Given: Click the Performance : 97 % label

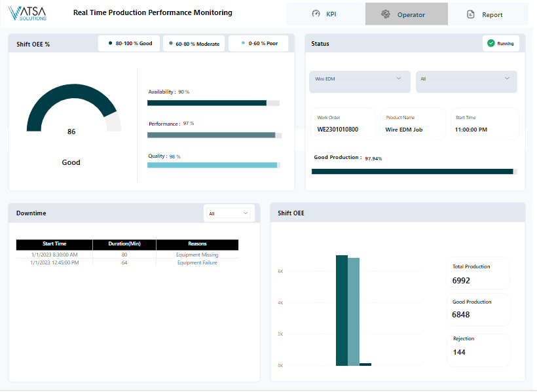Looking at the screenshot, I should pyautogui.click(x=171, y=124).
